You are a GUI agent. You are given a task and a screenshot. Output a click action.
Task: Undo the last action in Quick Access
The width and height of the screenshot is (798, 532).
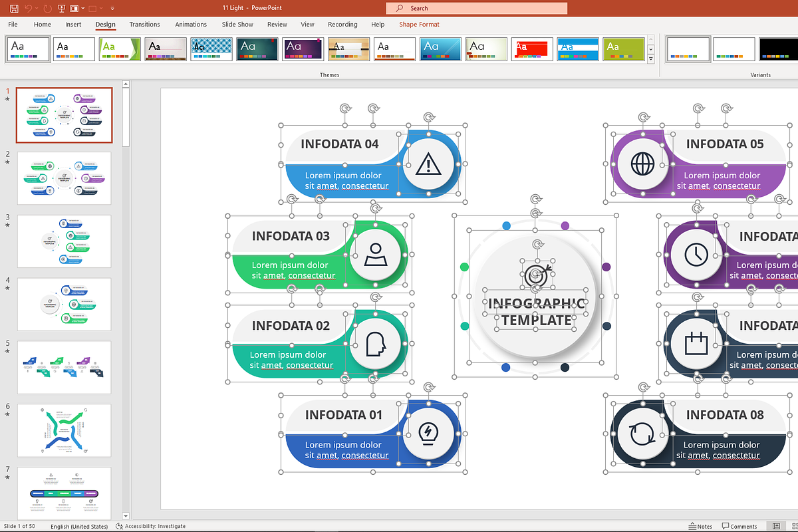(29, 9)
